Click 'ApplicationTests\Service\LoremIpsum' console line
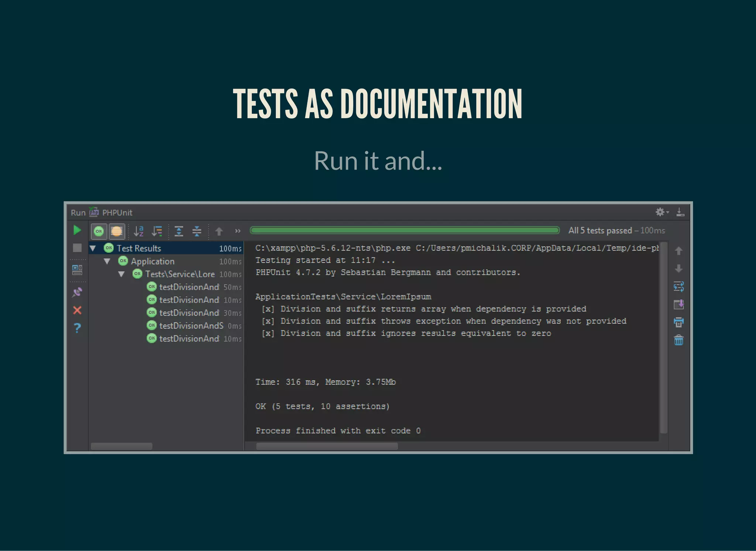 pos(343,297)
